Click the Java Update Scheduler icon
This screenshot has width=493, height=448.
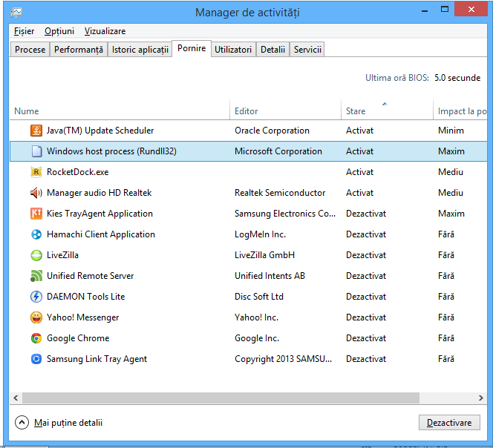point(36,131)
